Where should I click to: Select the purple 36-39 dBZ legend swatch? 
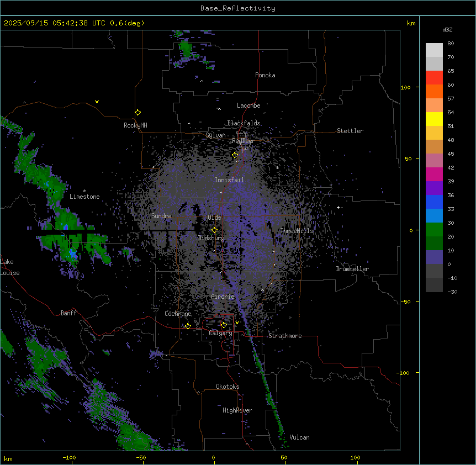pyautogui.click(x=434, y=188)
